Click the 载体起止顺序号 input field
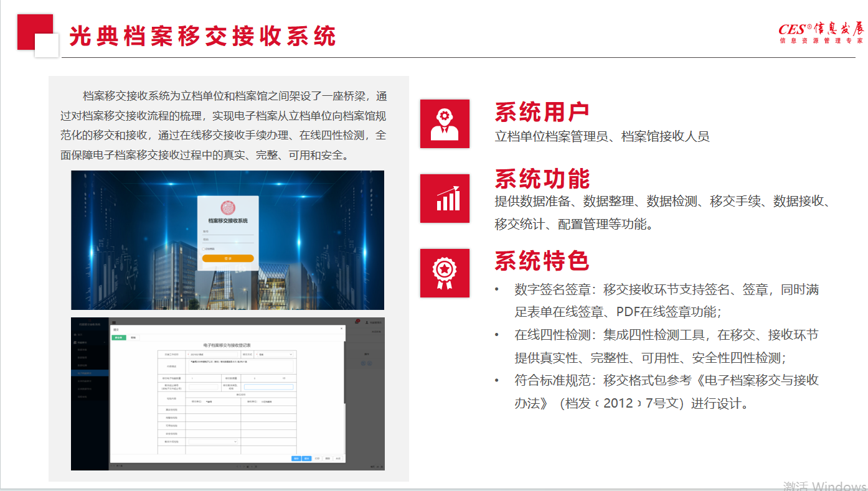 click(x=203, y=387)
